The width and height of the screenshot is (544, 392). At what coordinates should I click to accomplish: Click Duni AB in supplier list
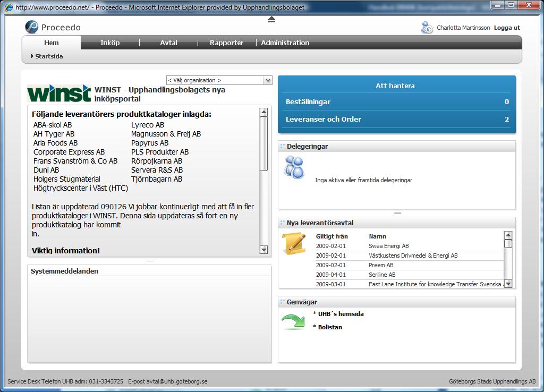pyautogui.click(x=46, y=170)
